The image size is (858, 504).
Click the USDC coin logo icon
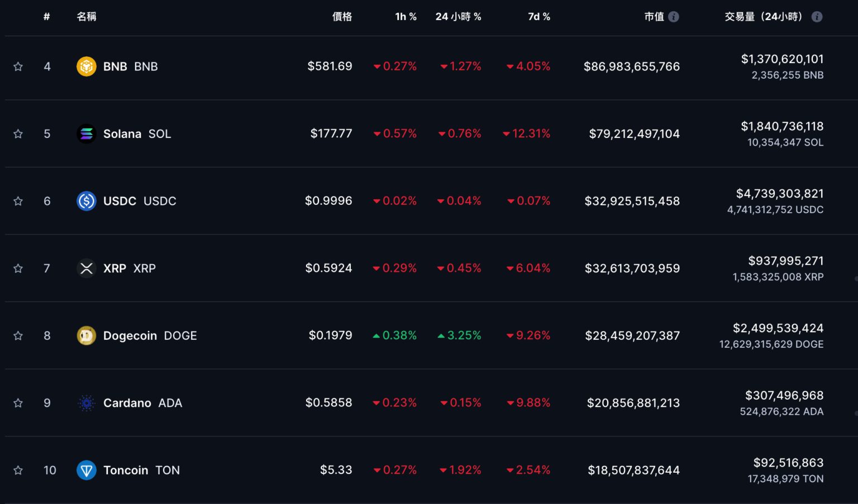point(86,201)
